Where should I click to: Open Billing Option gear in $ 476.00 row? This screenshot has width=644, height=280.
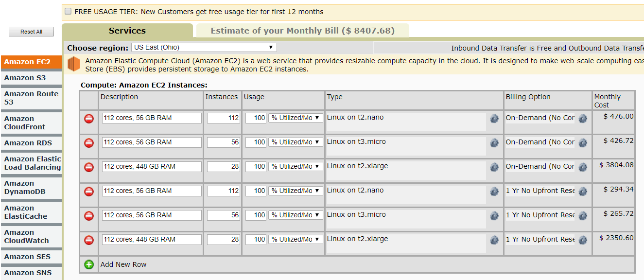[x=583, y=119]
